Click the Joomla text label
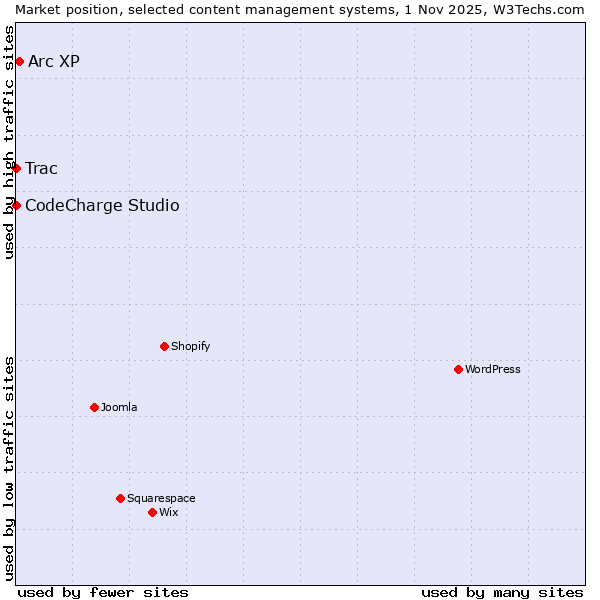The height and width of the screenshot is (600, 600). pyautogui.click(x=119, y=408)
